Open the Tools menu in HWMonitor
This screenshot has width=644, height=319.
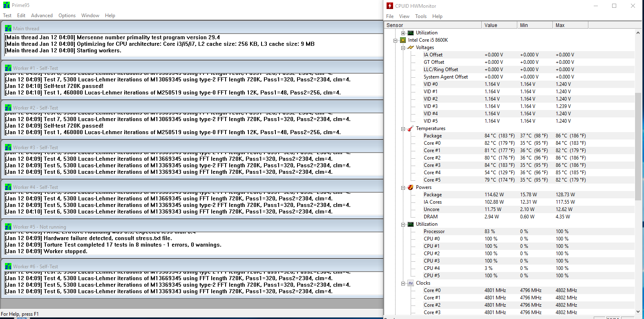421,16
